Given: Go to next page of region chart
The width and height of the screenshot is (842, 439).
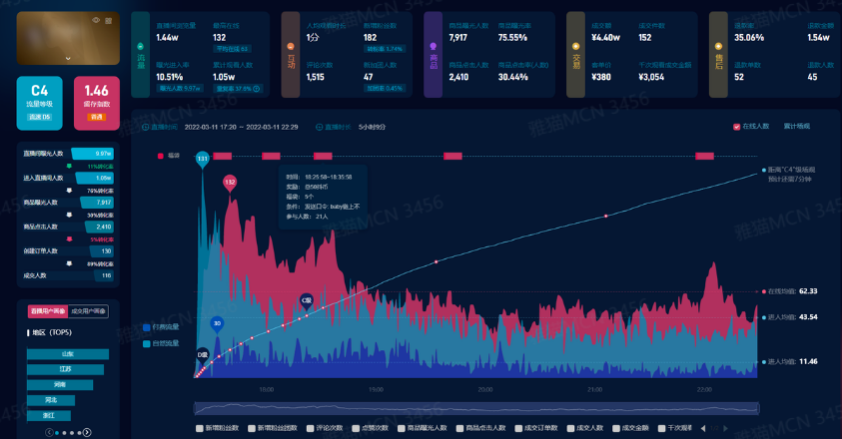Looking at the screenshot, I should 88,432.
